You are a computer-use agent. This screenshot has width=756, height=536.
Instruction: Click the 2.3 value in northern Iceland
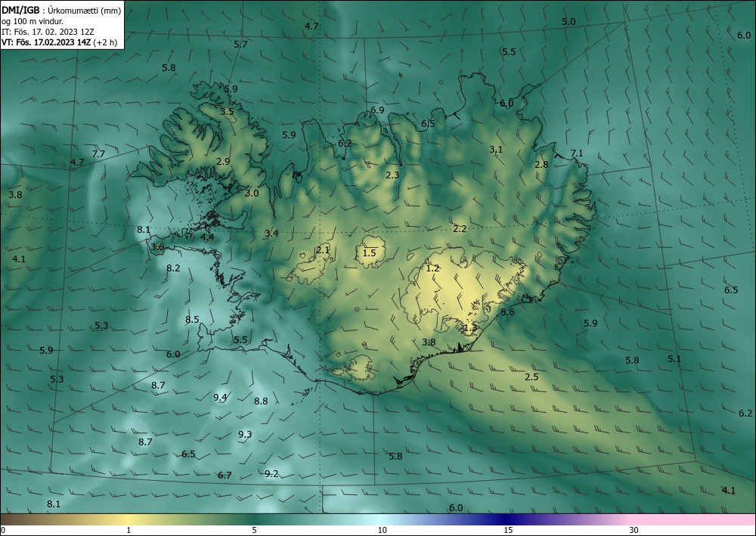pos(393,175)
